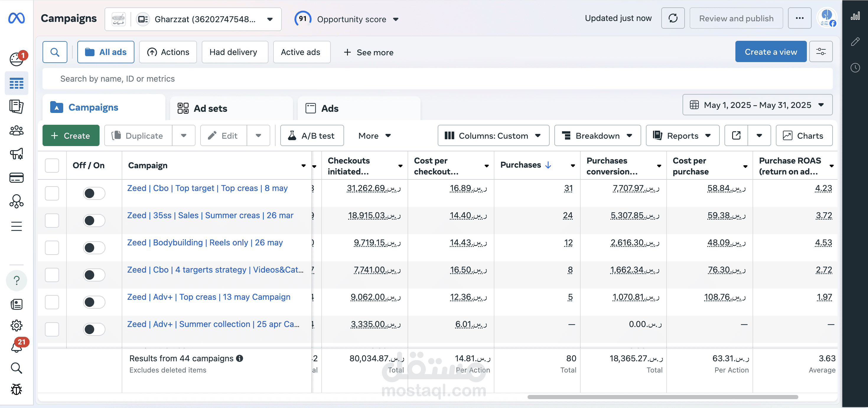Check the box for Zeed Cbo Top target row
This screenshot has width=868, height=408.
(x=52, y=193)
